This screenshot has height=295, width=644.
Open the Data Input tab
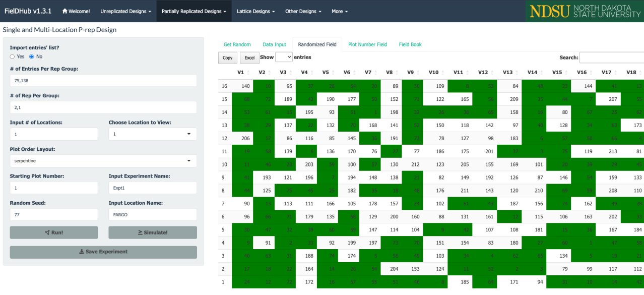[x=274, y=44]
